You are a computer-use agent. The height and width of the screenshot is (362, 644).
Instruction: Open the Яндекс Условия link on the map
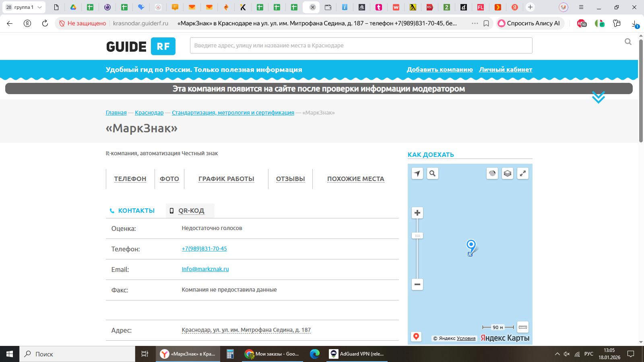[x=466, y=338]
